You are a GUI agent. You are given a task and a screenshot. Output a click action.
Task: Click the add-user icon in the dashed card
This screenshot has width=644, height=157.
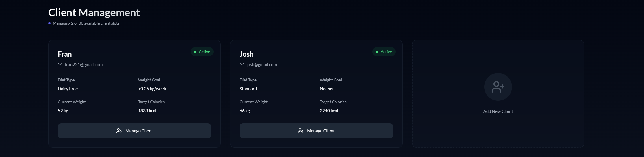tap(498, 87)
